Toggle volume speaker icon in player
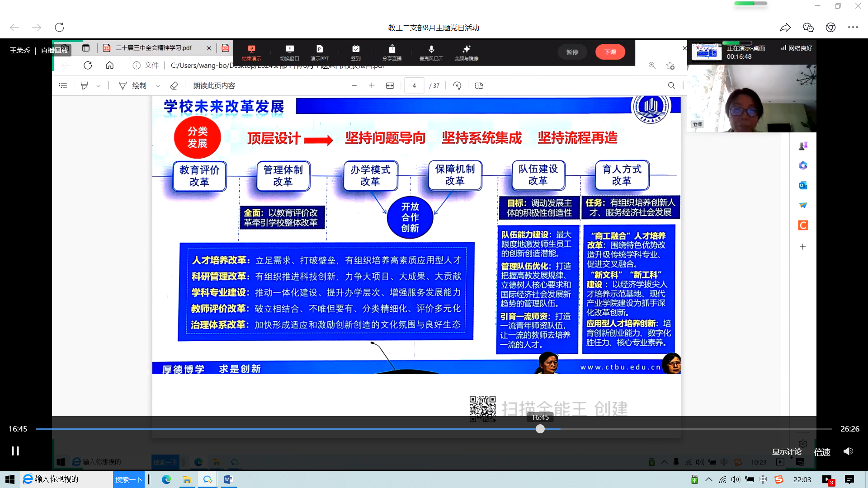The height and width of the screenshot is (488, 868). click(848, 451)
